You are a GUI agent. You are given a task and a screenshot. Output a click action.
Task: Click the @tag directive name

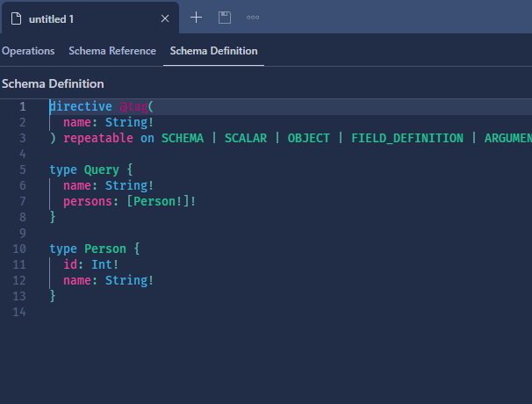tap(133, 106)
